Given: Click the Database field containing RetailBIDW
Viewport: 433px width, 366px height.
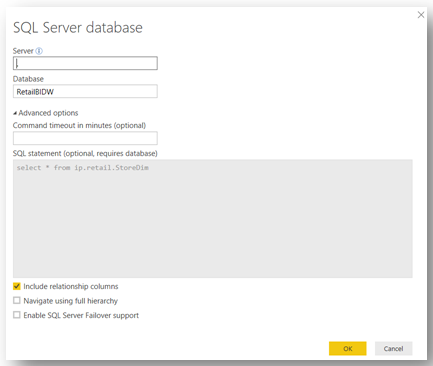Looking at the screenshot, I should coord(85,91).
